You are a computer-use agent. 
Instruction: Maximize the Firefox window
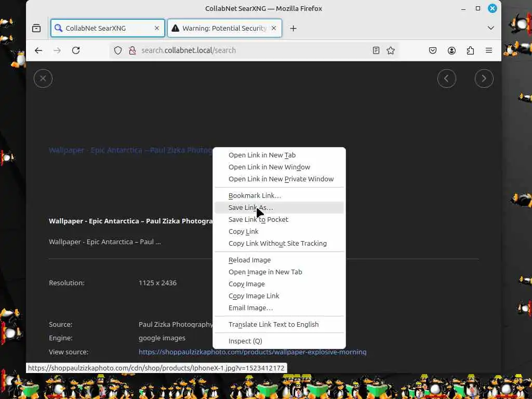click(x=478, y=8)
